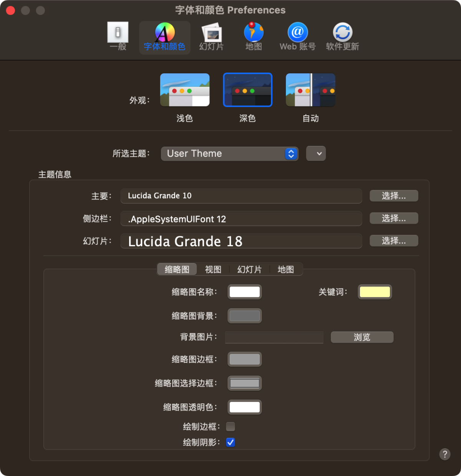Image resolution: width=461 pixels, height=476 pixels.
Task: Click the Lucida Grande 10 font field
Action: point(241,196)
